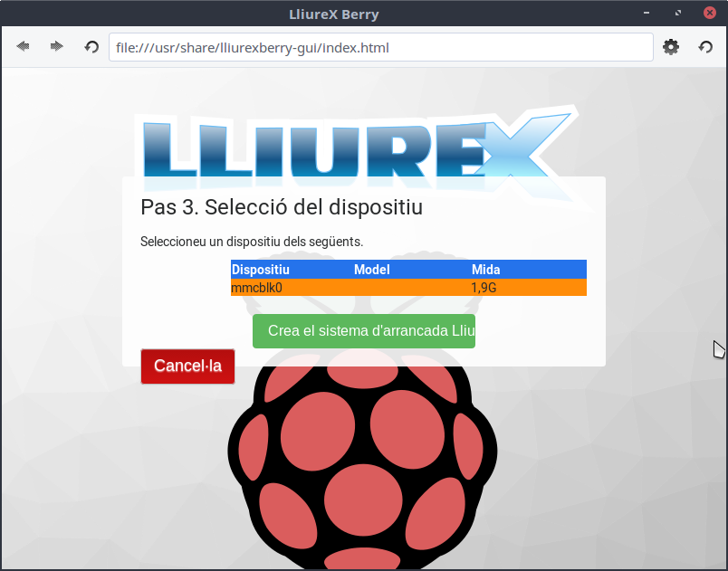The image size is (728, 571).
Task: Maximize the LliureX Berry window
Action: click(678, 14)
